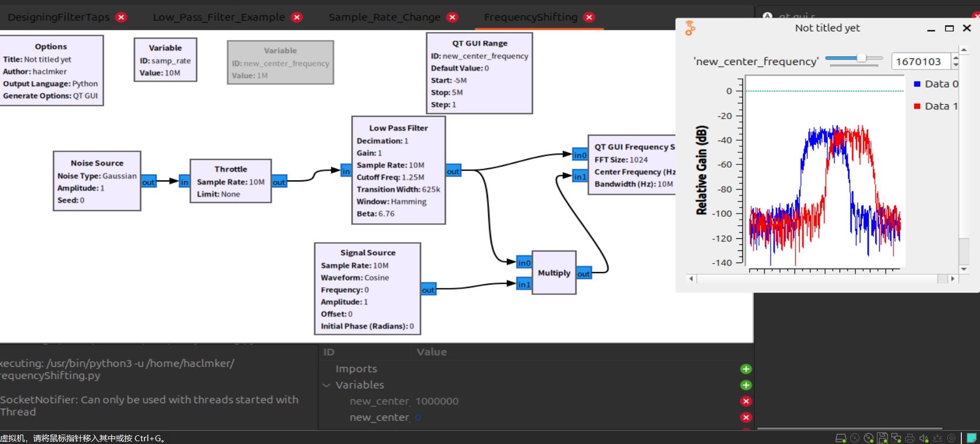This screenshot has width=980, height=444.
Task: Toggle Data 1 trace in plot legend
Action: tap(936, 106)
